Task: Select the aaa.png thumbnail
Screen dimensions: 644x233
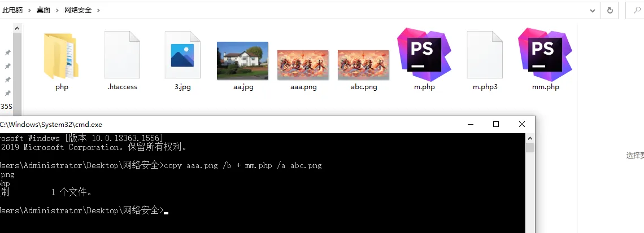Action: 303,65
